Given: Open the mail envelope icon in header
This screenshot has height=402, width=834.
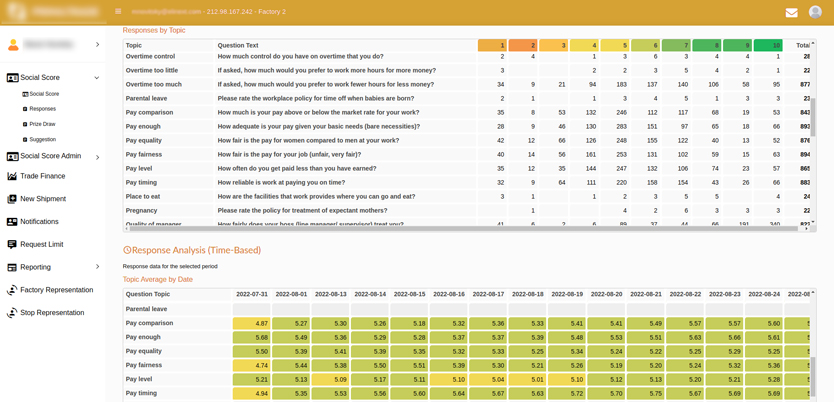Looking at the screenshot, I should [791, 12].
